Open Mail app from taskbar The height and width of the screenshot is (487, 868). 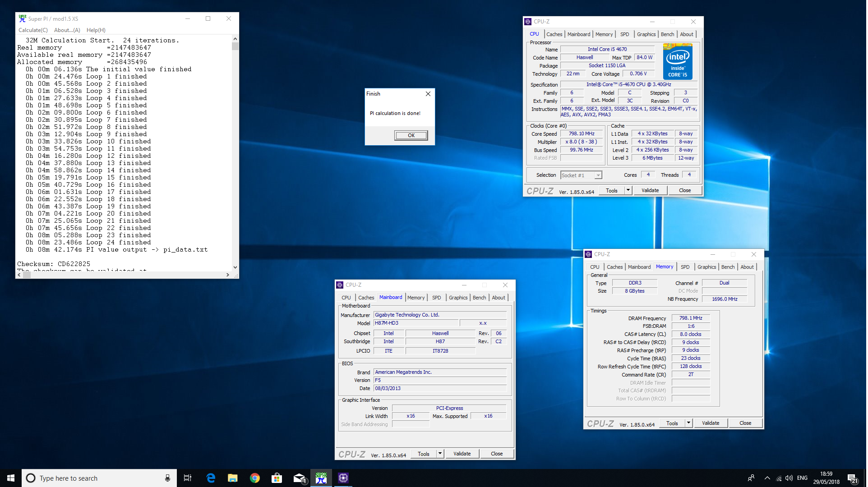[299, 478]
